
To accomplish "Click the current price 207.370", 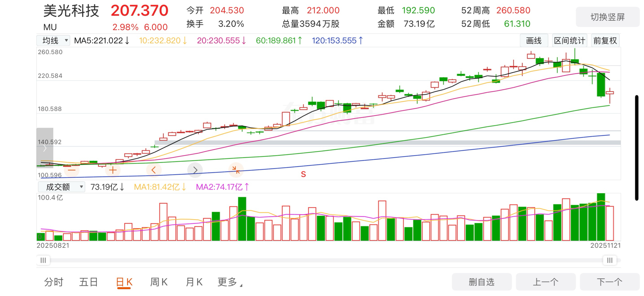I will (140, 11).
